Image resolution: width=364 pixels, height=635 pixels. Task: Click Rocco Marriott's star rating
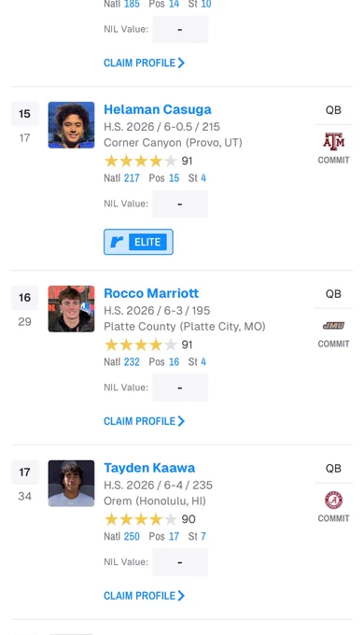coord(141,345)
